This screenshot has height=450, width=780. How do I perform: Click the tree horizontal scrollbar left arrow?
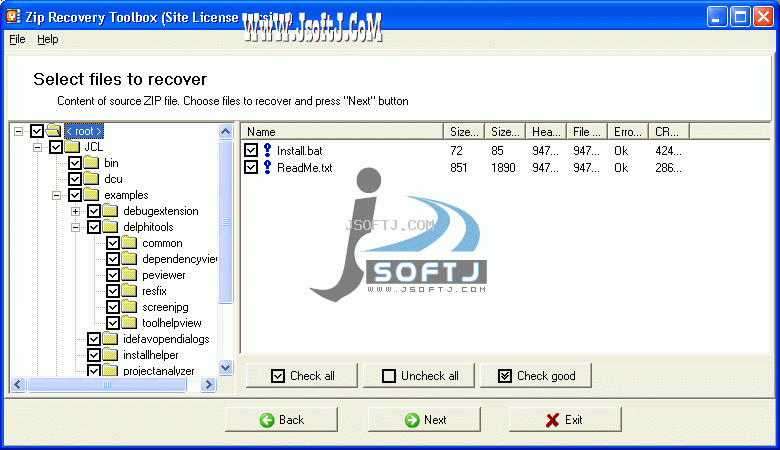point(18,384)
